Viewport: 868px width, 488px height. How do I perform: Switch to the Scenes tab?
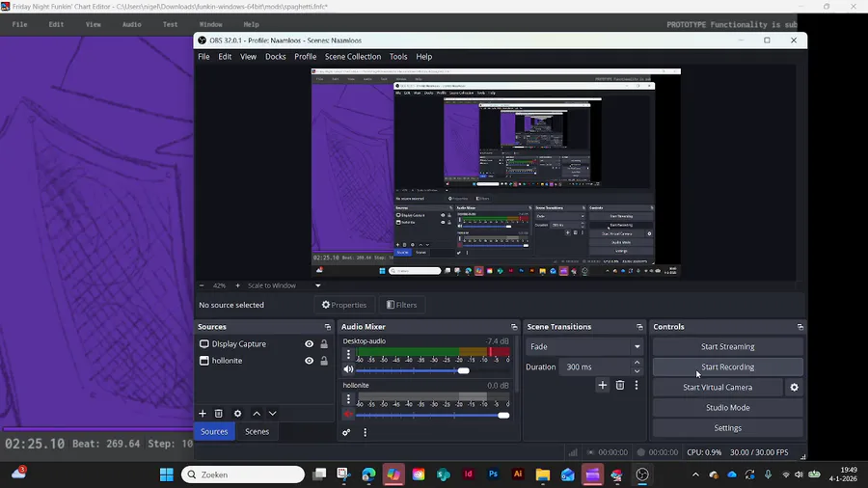click(x=257, y=431)
